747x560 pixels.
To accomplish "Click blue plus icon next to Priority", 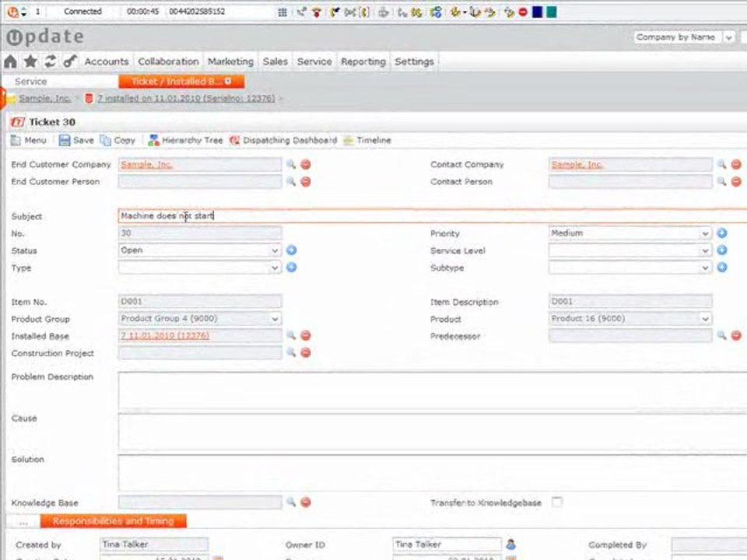I will (722, 233).
